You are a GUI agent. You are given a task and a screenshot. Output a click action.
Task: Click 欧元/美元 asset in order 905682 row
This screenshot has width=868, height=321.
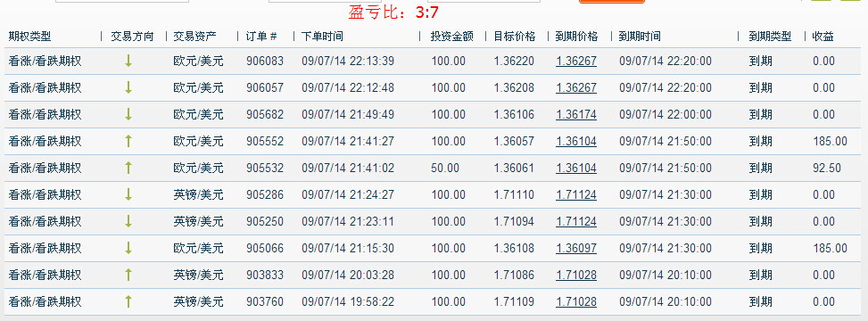(198, 114)
